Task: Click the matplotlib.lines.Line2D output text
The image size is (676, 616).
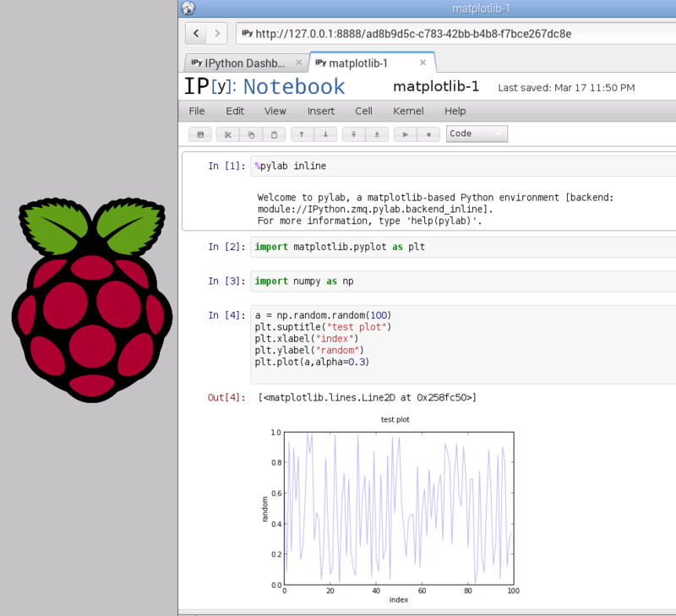Action: [368, 397]
